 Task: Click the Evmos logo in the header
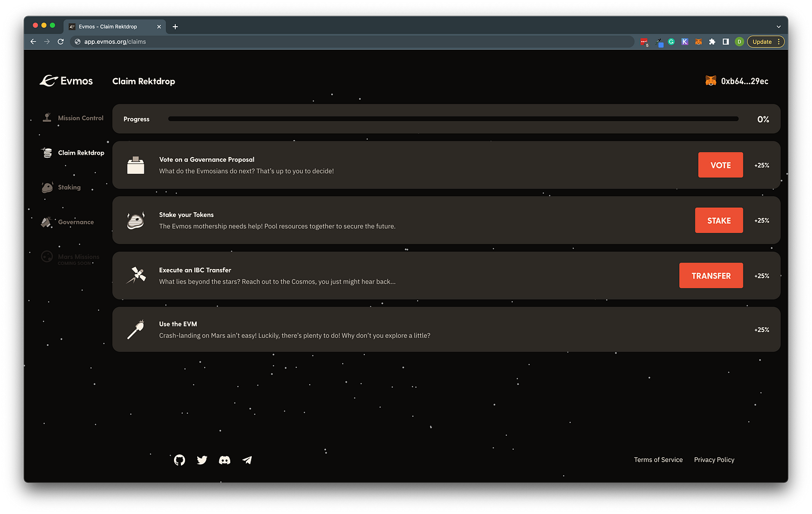[x=66, y=81]
